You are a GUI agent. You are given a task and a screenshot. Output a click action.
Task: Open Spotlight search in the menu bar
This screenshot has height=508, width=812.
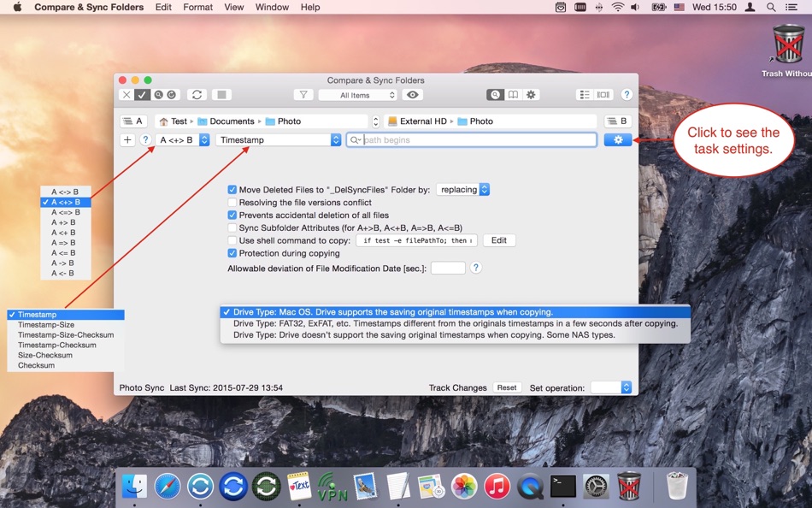tap(771, 7)
